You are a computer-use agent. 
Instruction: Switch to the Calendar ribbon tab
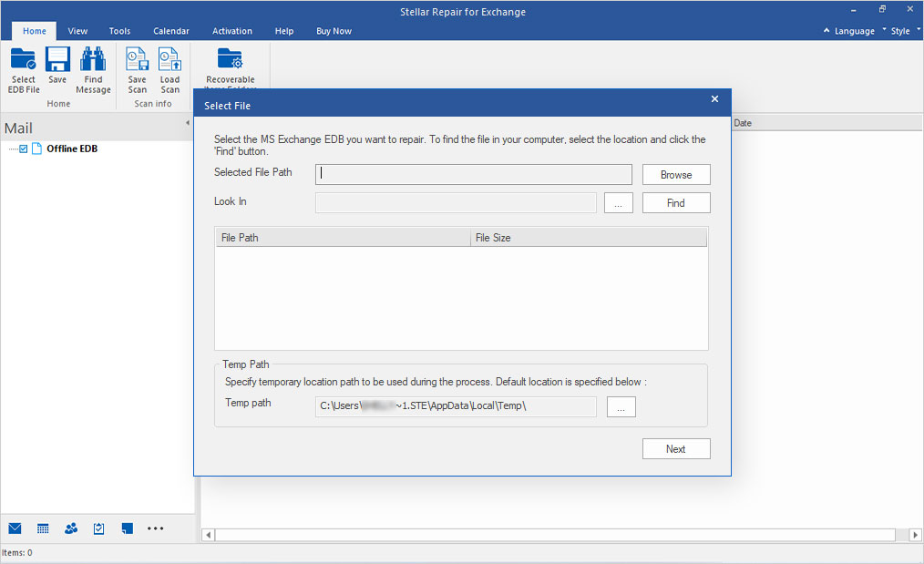tap(171, 30)
